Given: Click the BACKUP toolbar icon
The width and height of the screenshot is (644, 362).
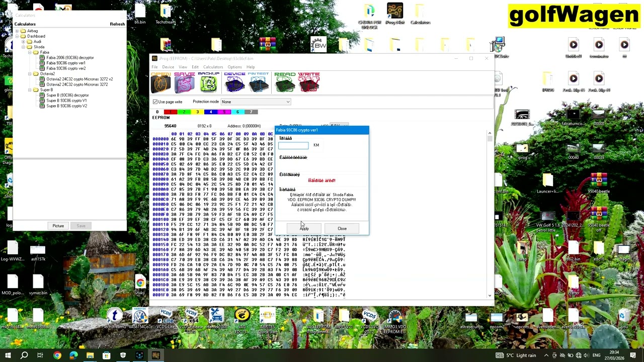Looking at the screenshot, I should pyautogui.click(x=208, y=82).
